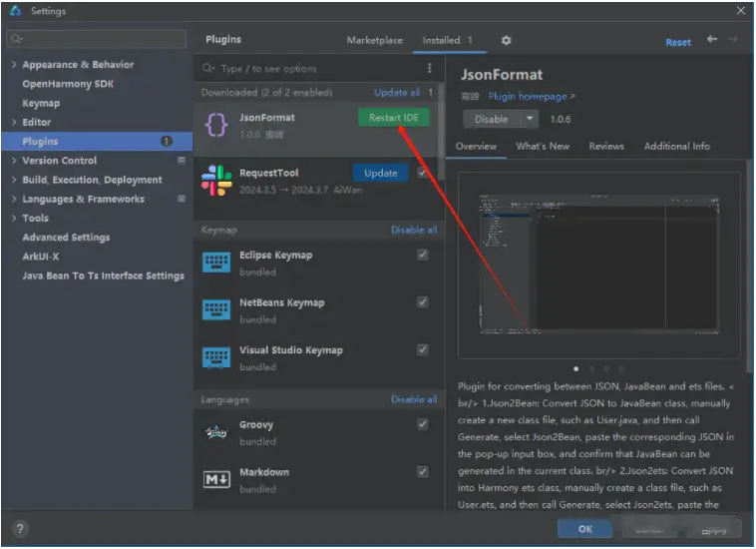Click the Languages & Frameworks project-level settings icon

coord(182,199)
